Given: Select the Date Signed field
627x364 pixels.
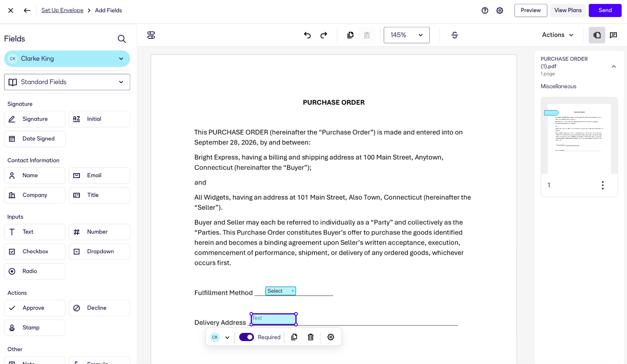Looking at the screenshot, I should point(35,139).
